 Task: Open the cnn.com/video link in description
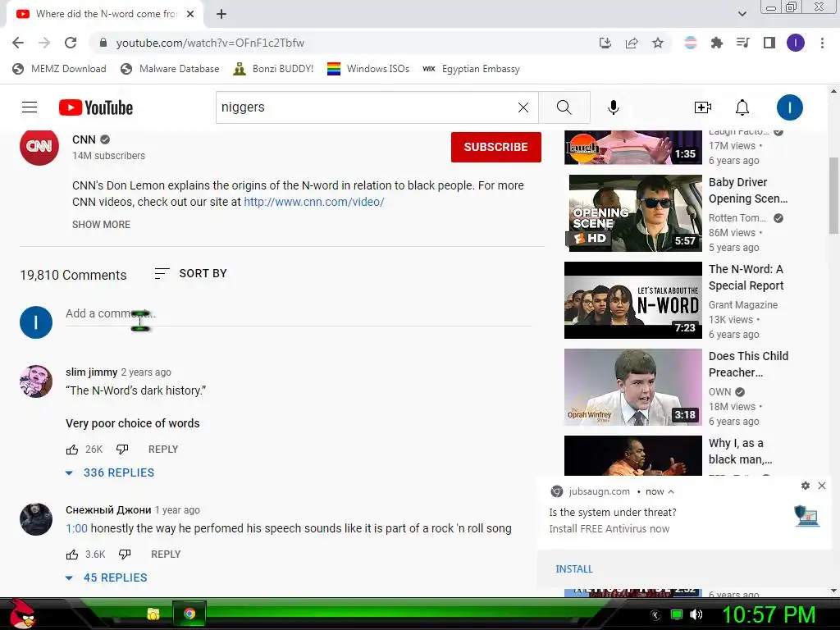click(x=314, y=202)
